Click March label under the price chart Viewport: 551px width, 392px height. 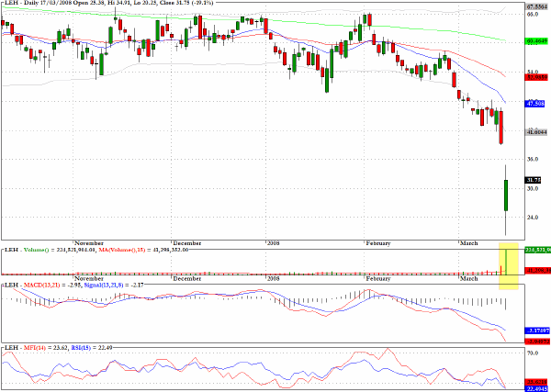(468, 243)
